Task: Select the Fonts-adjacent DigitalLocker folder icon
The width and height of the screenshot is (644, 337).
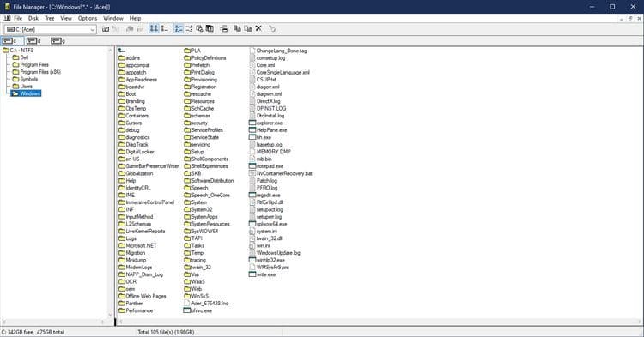Action: (x=122, y=152)
